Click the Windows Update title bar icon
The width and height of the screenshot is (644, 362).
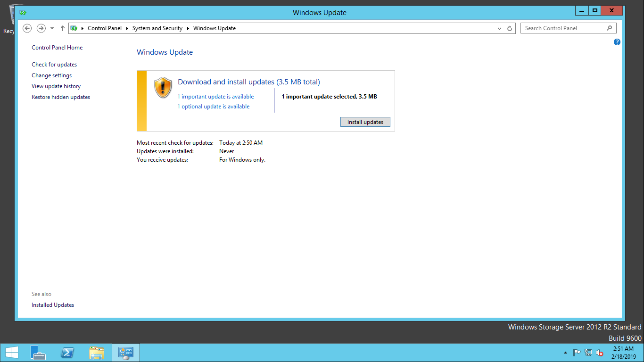[x=23, y=13]
